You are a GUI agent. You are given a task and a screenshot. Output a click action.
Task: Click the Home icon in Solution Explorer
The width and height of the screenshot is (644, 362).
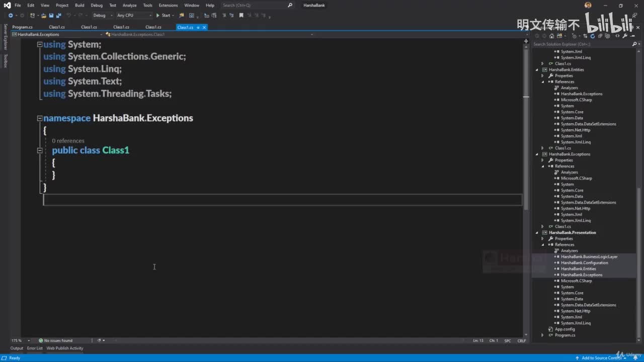pyautogui.click(x=552, y=36)
